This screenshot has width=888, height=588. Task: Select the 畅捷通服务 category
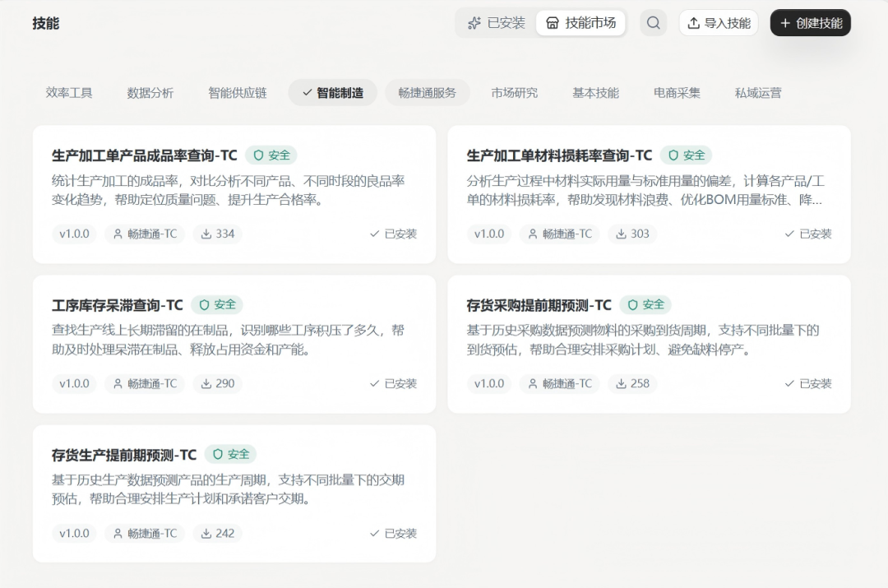point(427,92)
